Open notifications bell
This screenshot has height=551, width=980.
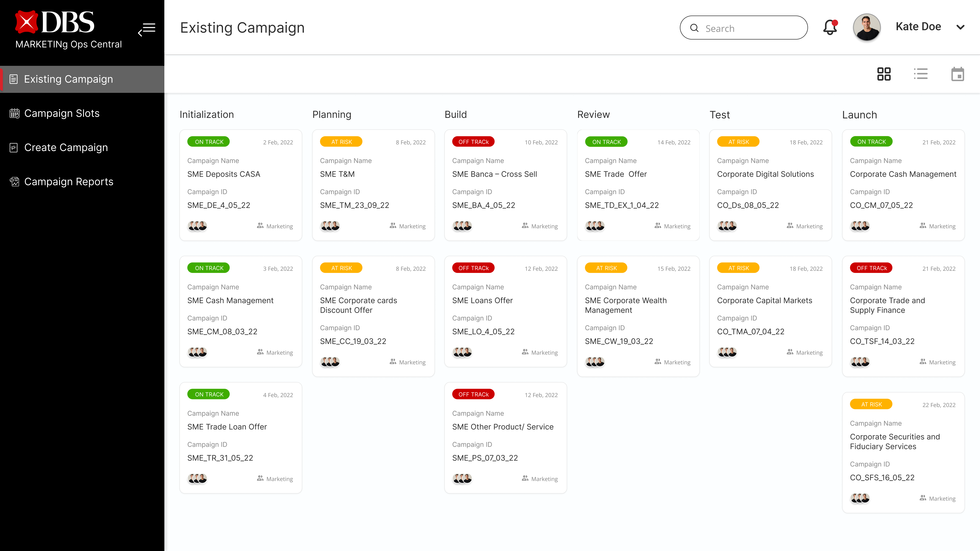pos(830,27)
